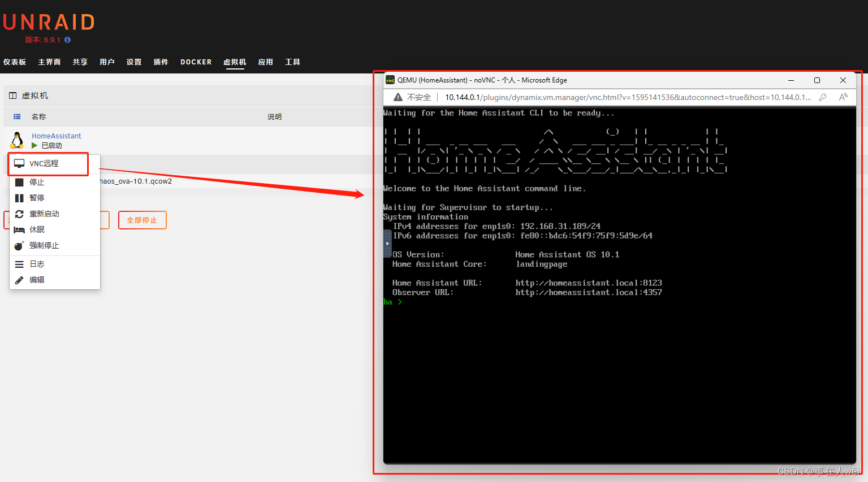This screenshot has height=482, width=868.
Task: Click the 虚拟机 panel header icon
Action: click(x=13, y=95)
